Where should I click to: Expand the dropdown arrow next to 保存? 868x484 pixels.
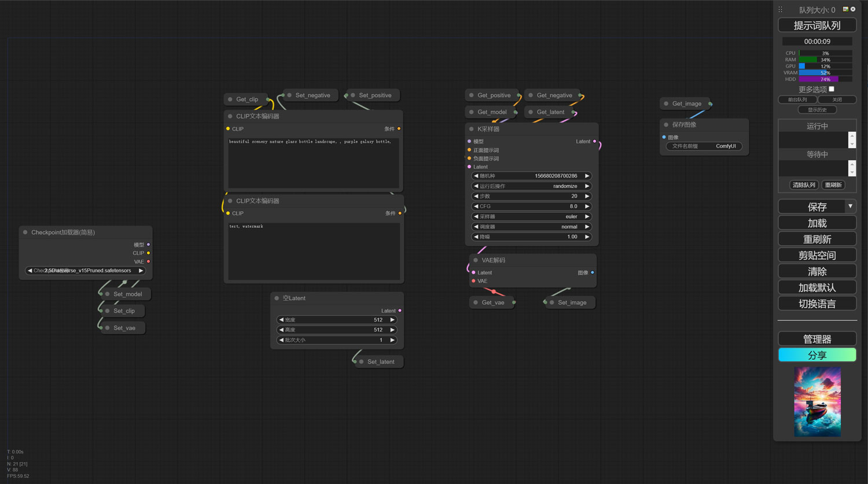click(850, 206)
